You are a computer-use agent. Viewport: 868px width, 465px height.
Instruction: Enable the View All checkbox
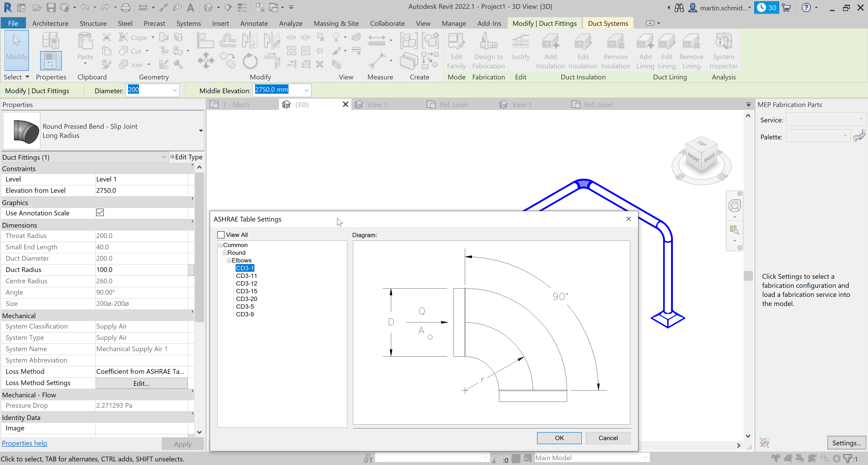pyautogui.click(x=221, y=235)
